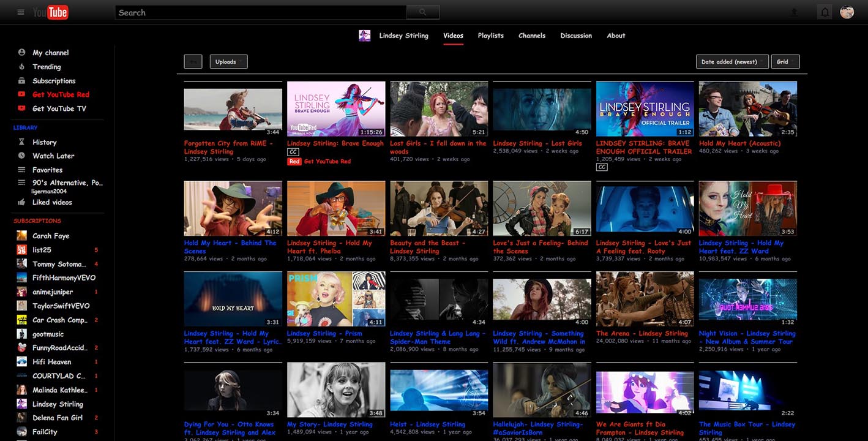Open Forgotten City from RiME video title
The height and width of the screenshot is (441, 868).
point(228,148)
